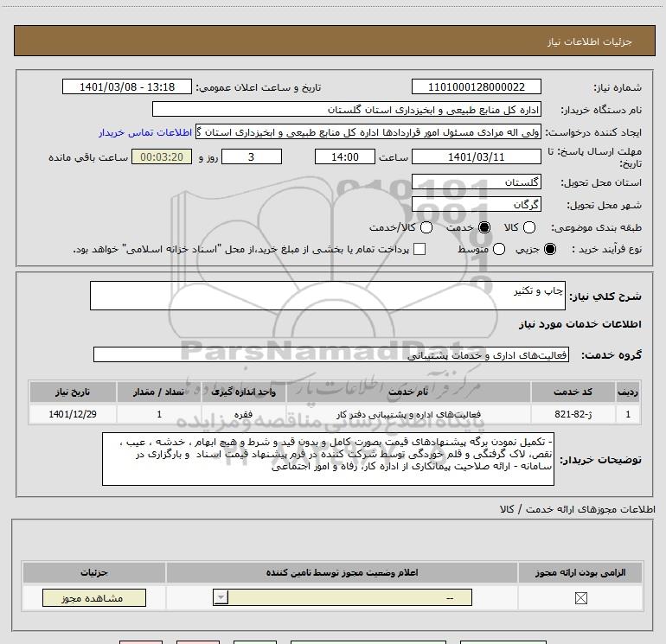Select the کالا radio button
The width and height of the screenshot is (666, 644).
pos(528,227)
